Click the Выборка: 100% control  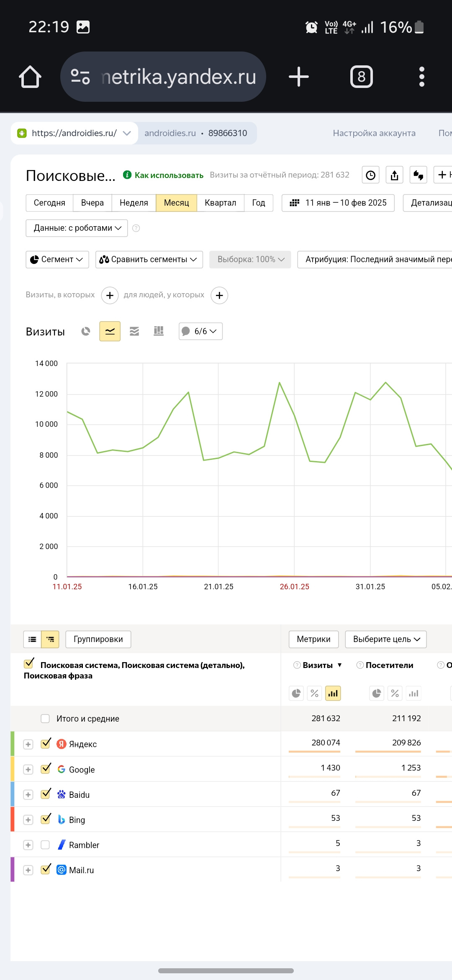click(250, 260)
